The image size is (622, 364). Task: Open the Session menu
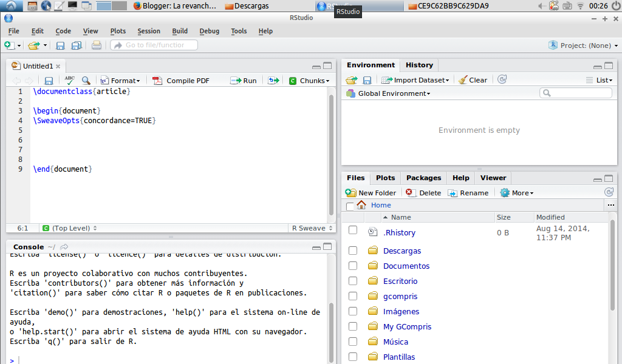pos(149,31)
